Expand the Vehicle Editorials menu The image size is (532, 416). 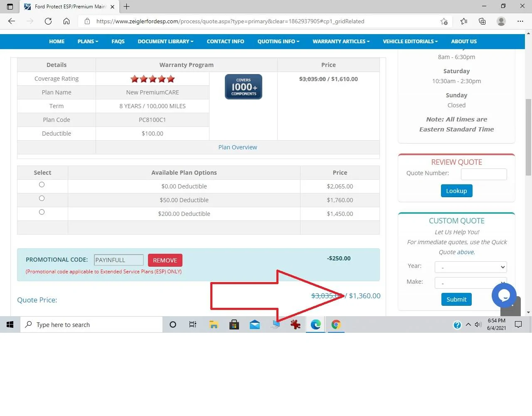coord(410,42)
